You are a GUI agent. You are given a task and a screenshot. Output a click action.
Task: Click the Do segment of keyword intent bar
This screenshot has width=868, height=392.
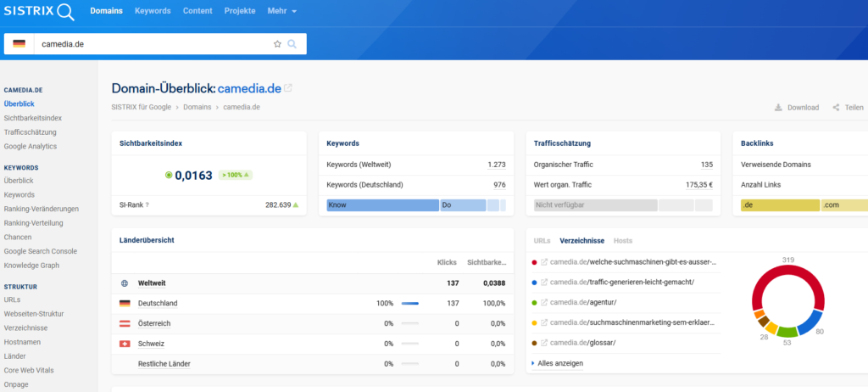[464, 205]
